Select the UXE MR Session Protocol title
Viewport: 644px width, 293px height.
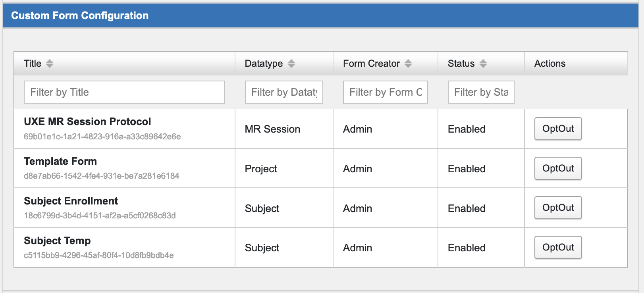point(87,122)
